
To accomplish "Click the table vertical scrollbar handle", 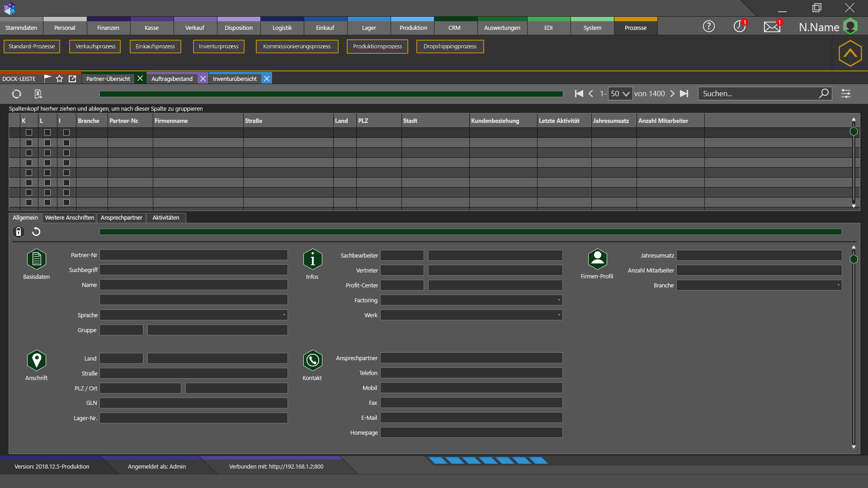I will pos(854,131).
